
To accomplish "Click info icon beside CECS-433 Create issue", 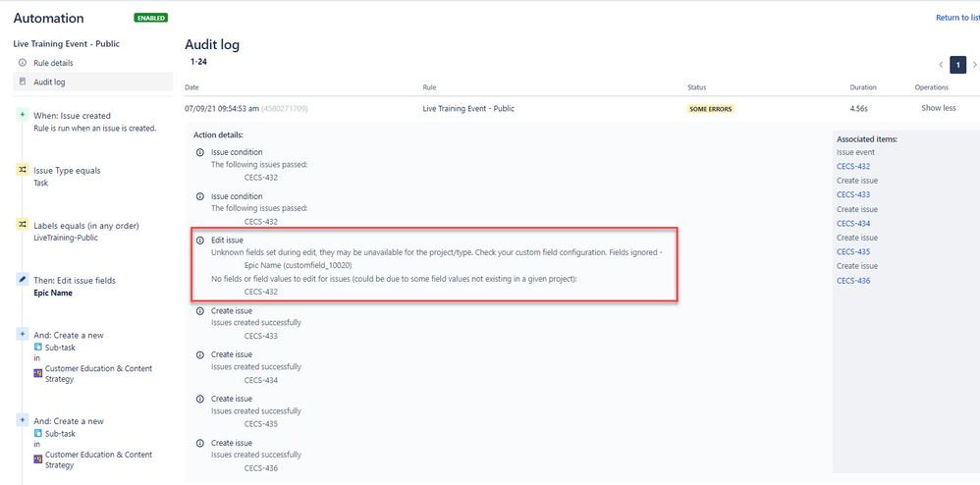I will [200, 310].
